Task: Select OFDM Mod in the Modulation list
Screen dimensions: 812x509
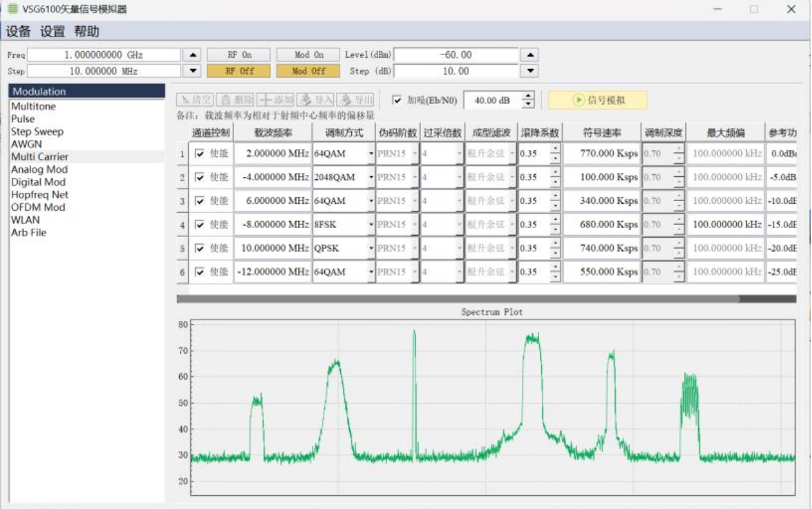Action: (x=39, y=207)
